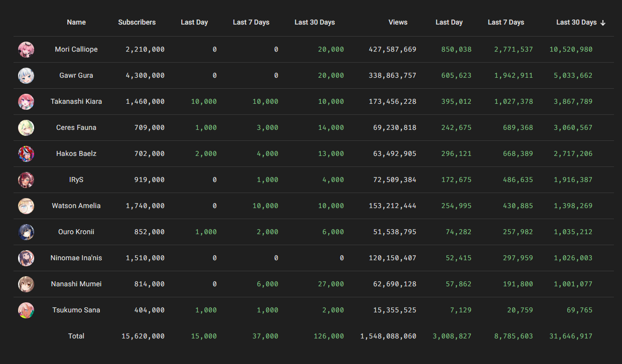
Task: Click subscriber count 702,000
Action: [150, 153]
